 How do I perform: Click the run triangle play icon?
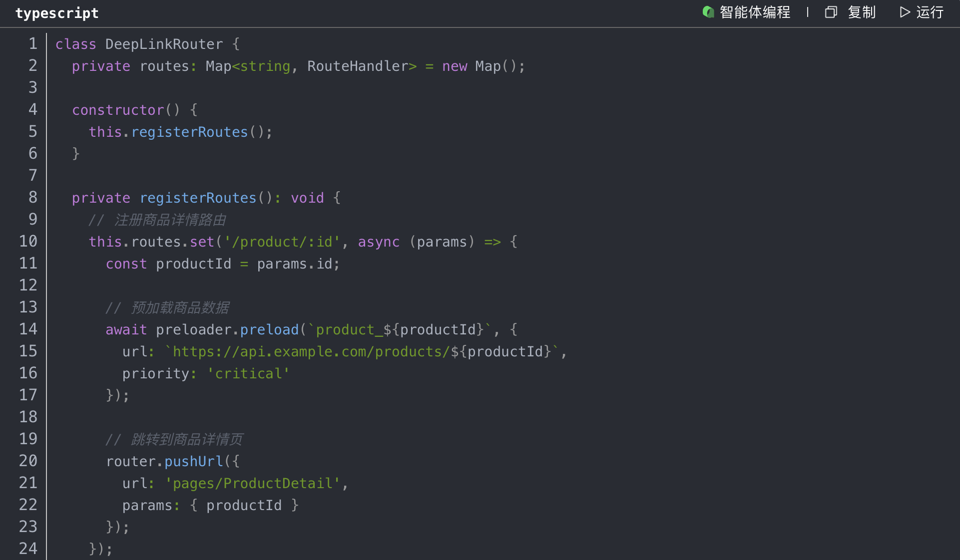point(905,12)
